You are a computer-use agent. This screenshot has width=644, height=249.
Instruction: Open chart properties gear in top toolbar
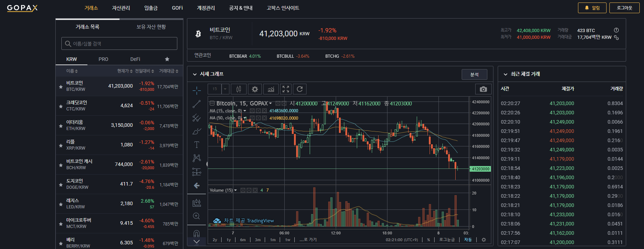coord(255,89)
